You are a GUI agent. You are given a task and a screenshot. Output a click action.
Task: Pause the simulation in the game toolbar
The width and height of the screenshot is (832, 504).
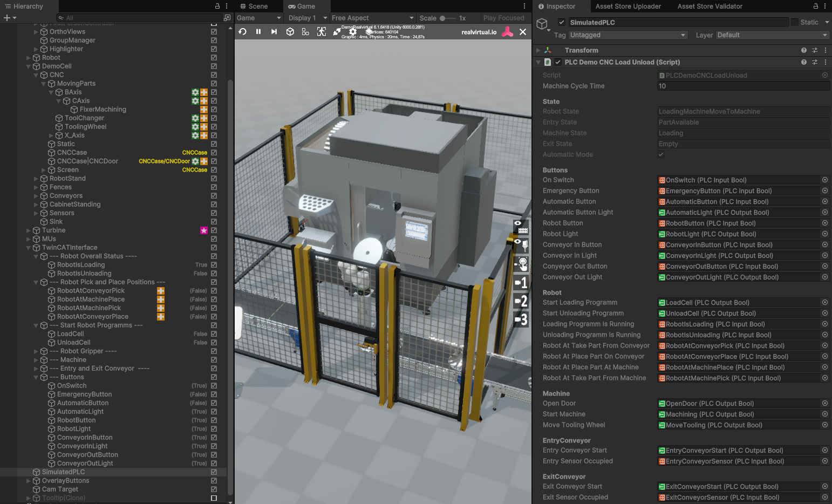pyautogui.click(x=258, y=32)
